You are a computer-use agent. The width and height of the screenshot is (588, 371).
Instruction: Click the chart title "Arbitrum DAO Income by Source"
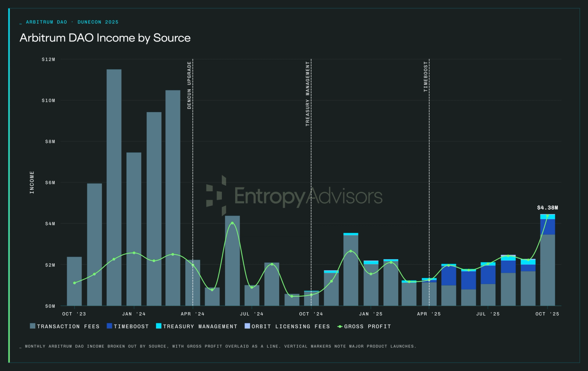(x=105, y=38)
